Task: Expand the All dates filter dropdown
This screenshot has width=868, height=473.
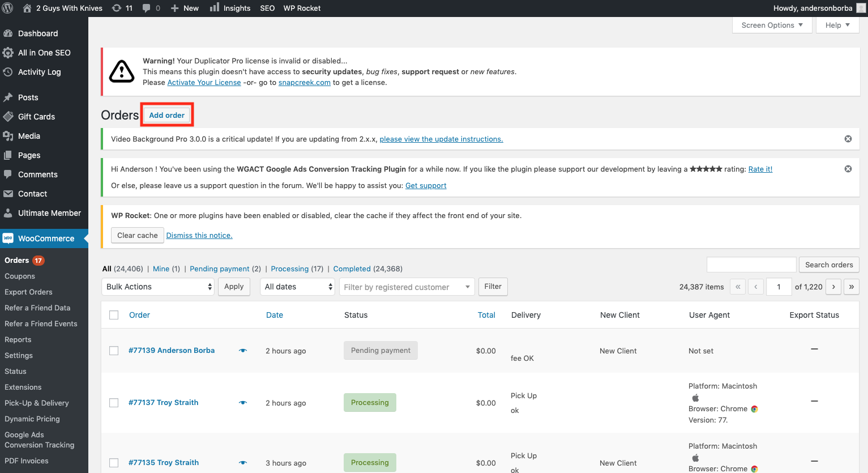Action: tap(298, 287)
